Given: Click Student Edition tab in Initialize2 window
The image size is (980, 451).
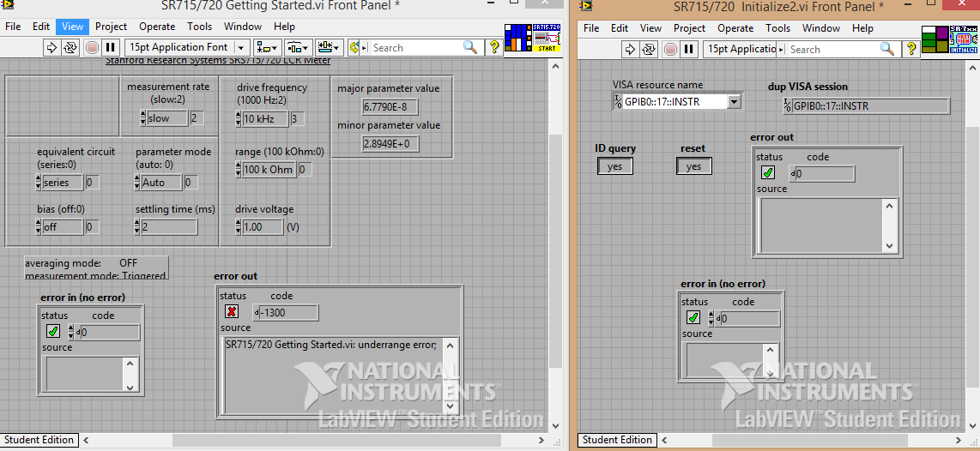Looking at the screenshot, I should [x=618, y=440].
